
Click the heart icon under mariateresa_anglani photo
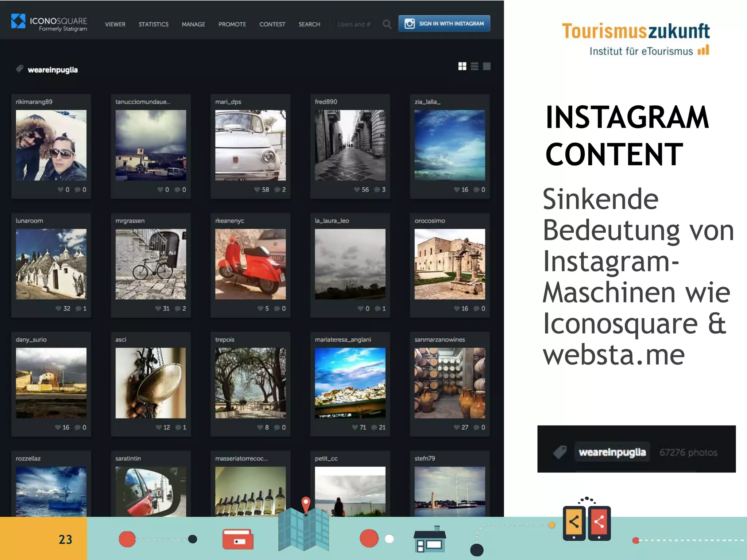355,427
